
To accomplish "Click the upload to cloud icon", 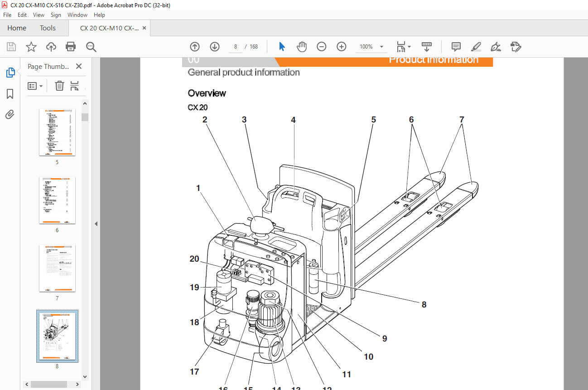I will tap(51, 47).
